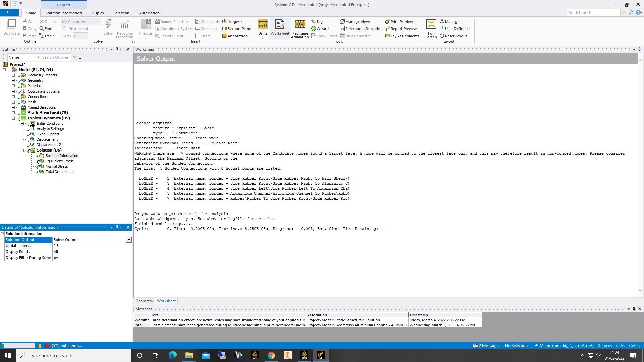Open File Explorer from taskbar
This screenshot has width=644, height=362.
tap(189, 355)
